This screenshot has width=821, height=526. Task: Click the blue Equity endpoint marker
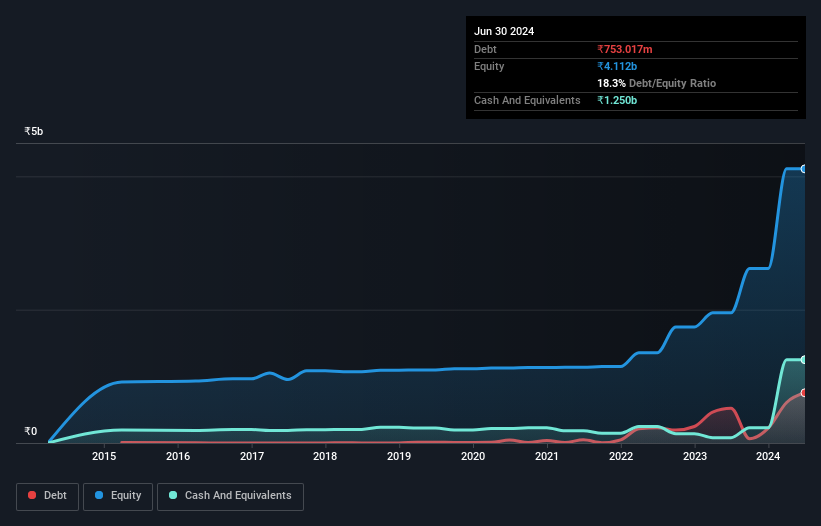[804, 169]
